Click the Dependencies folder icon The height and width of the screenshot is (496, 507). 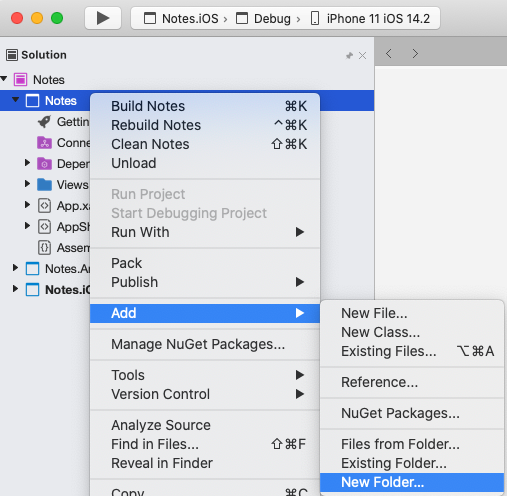point(44,164)
